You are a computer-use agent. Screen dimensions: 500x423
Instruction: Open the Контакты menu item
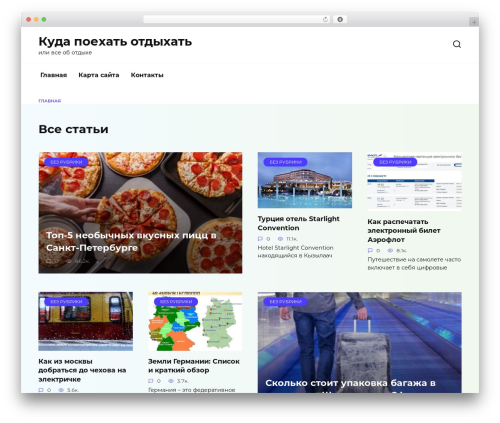tap(147, 75)
